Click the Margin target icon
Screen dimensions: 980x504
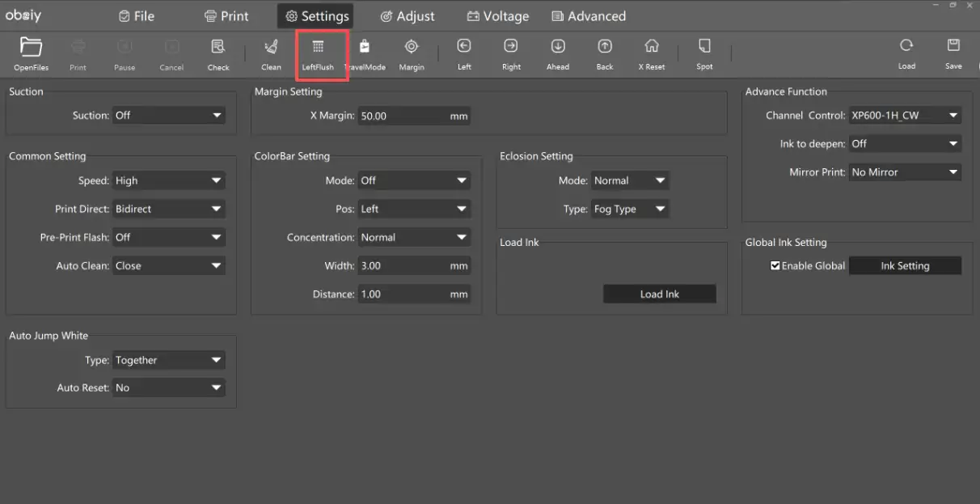point(412,46)
